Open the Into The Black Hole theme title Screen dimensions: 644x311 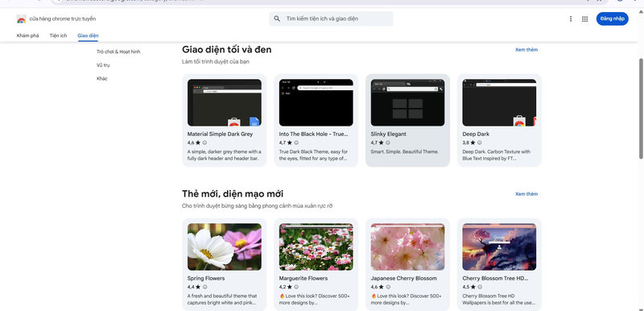pos(313,135)
